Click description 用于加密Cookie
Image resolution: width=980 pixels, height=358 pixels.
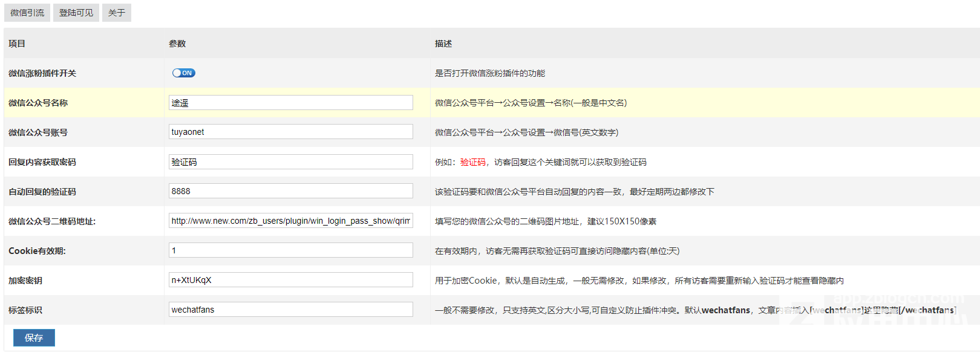pos(639,281)
